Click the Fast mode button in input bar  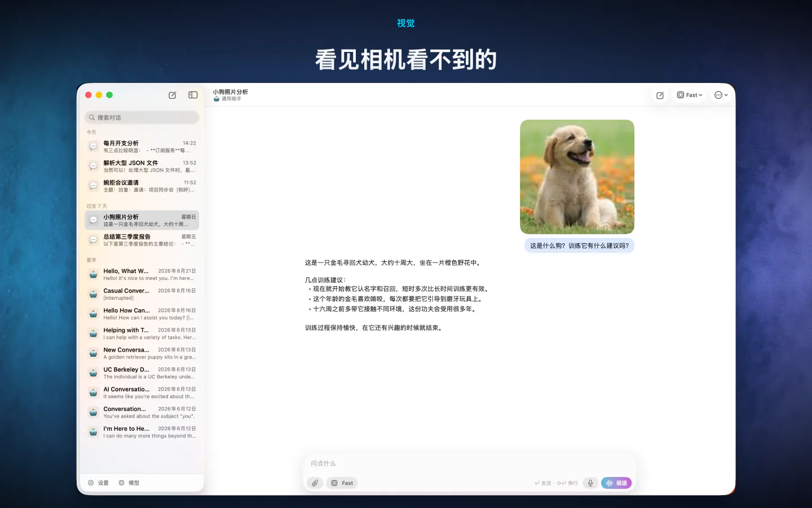342,483
